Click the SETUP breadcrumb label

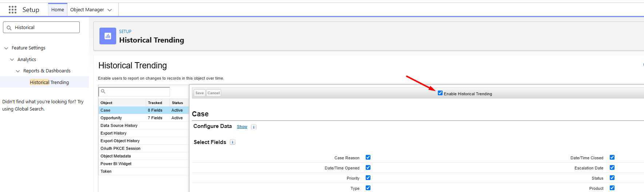(x=125, y=32)
